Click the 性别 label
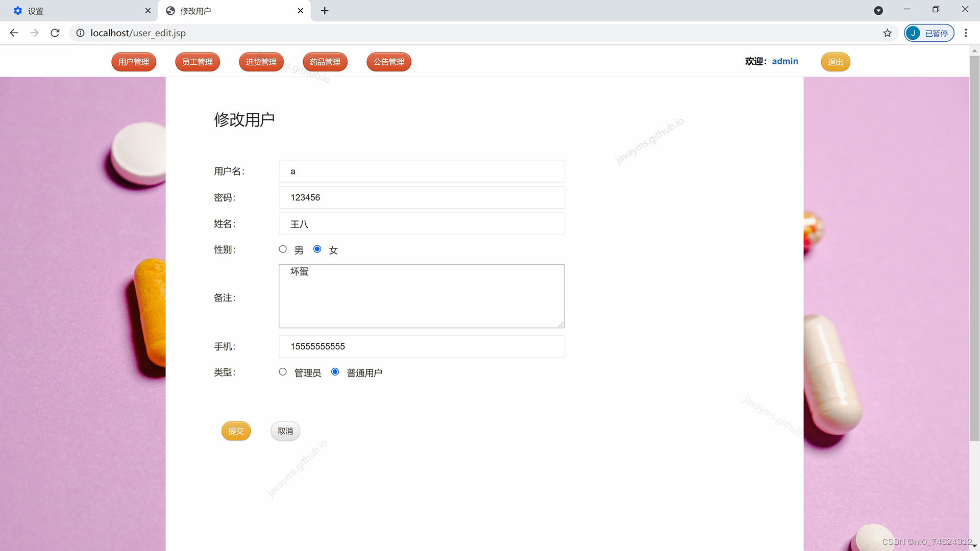 pos(225,249)
